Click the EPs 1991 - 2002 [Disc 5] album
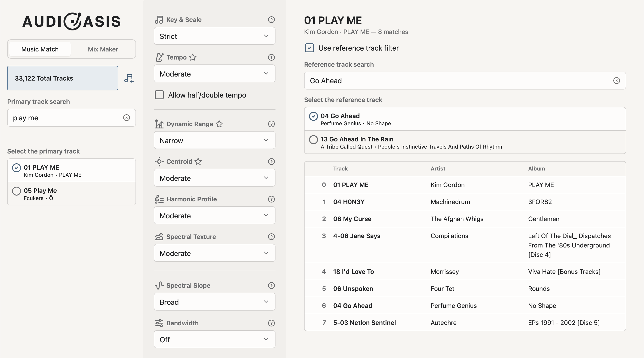 coord(564,322)
